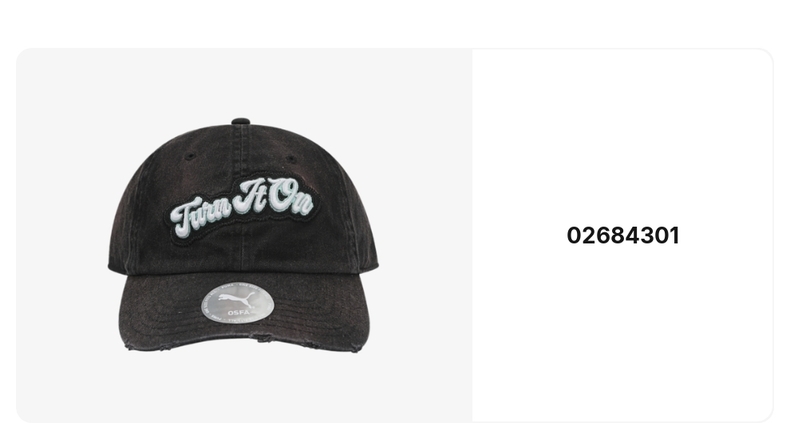Click the left eyelet on cap crown
The image size is (790, 423).
[190, 157]
